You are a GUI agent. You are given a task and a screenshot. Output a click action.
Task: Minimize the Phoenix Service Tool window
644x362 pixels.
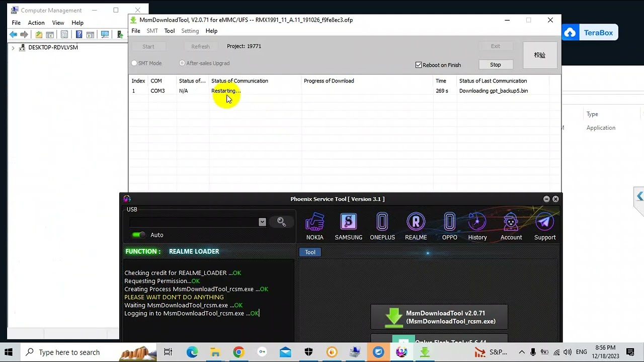tap(546, 199)
